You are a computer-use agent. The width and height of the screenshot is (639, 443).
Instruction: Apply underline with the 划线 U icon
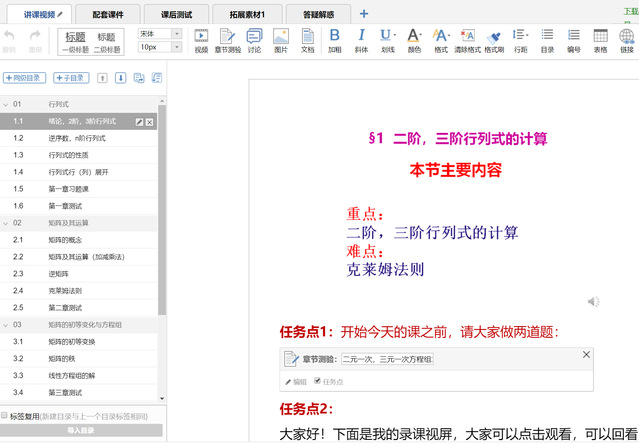click(385, 35)
